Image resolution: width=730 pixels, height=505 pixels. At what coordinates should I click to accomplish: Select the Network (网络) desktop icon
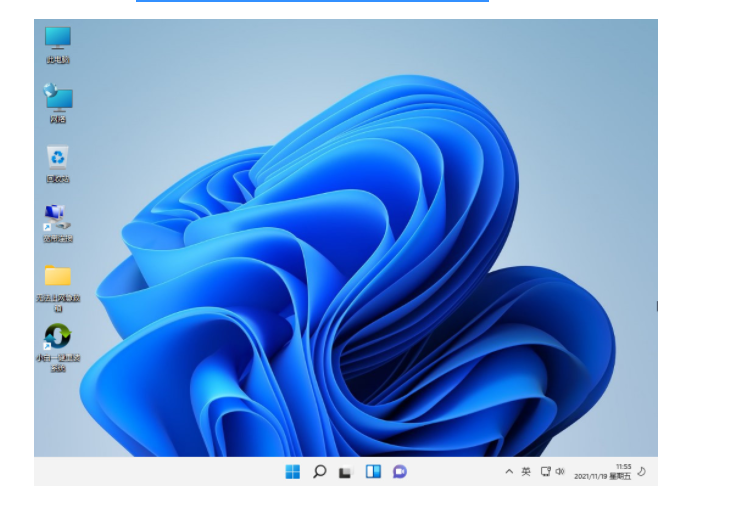pyautogui.click(x=58, y=103)
